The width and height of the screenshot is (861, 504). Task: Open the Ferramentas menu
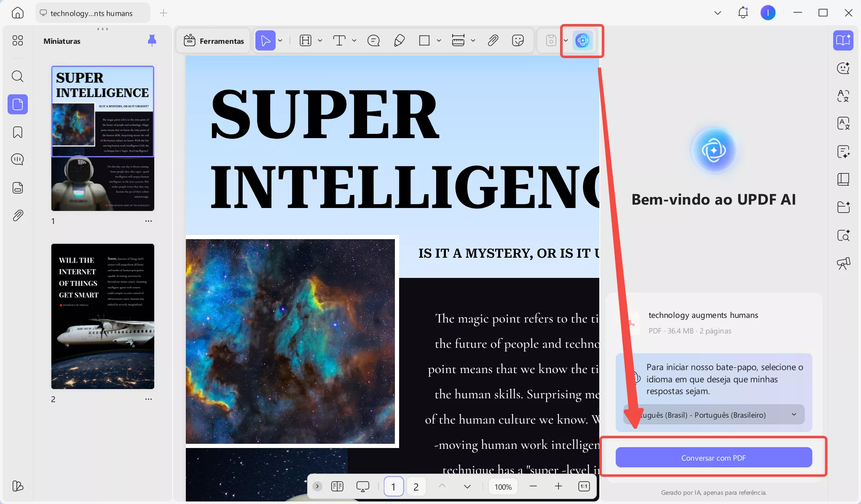tap(214, 41)
